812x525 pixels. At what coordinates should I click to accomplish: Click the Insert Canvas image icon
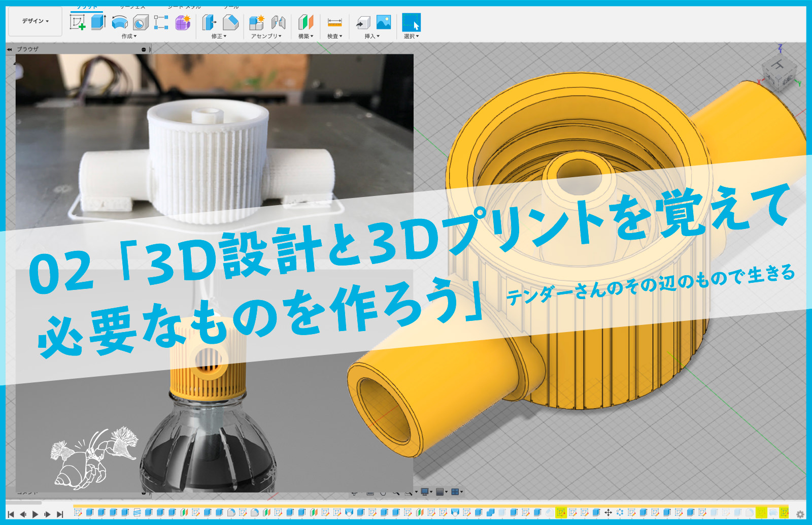click(384, 22)
